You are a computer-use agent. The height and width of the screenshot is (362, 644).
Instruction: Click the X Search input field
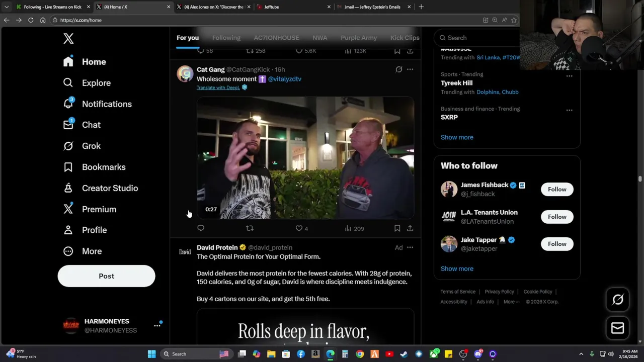(478, 38)
